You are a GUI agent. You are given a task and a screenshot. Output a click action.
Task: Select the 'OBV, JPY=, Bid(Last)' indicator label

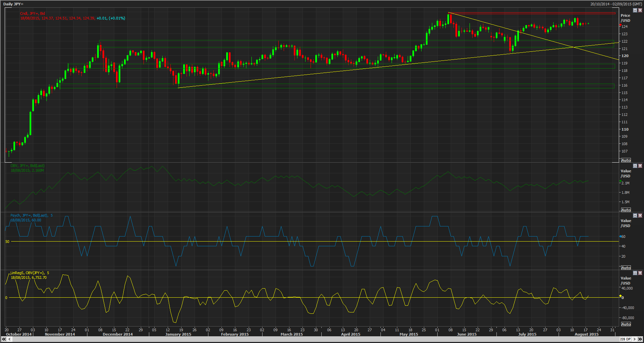click(28, 166)
